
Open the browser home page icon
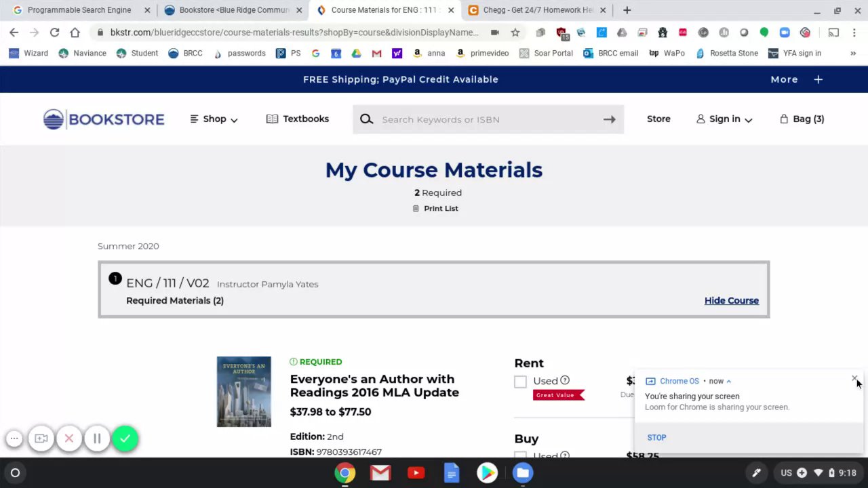coord(75,33)
